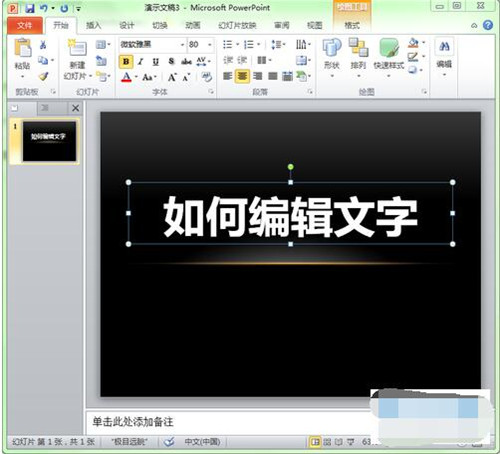Copy selection with the Copy icon
This screenshot has height=454, width=500.
[43, 61]
